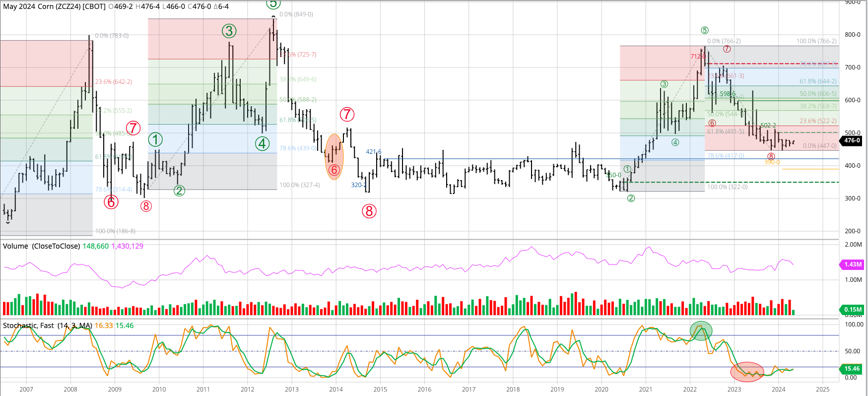Click the 78.6% (417-0) Fibonacci label
The image size is (868, 396).
pyautogui.click(x=726, y=156)
